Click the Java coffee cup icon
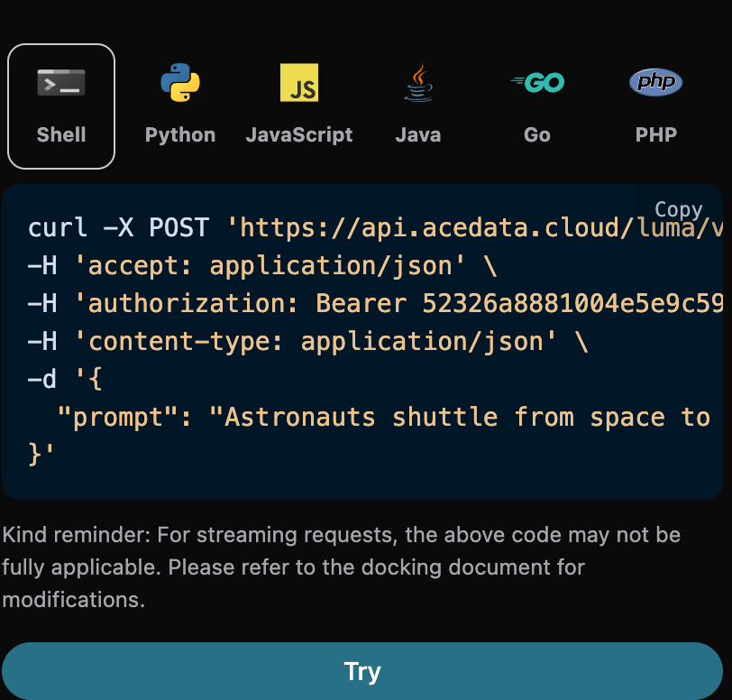732x700 pixels. 417,81
